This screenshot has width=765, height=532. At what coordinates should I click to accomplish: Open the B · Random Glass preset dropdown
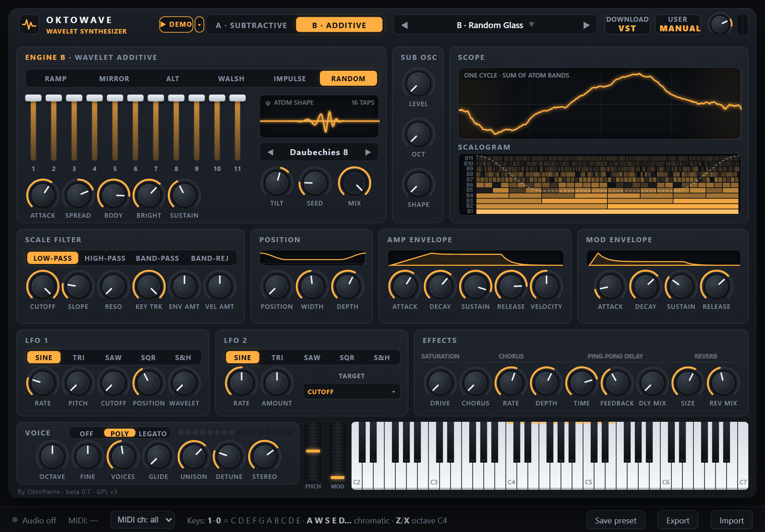(495, 25)
